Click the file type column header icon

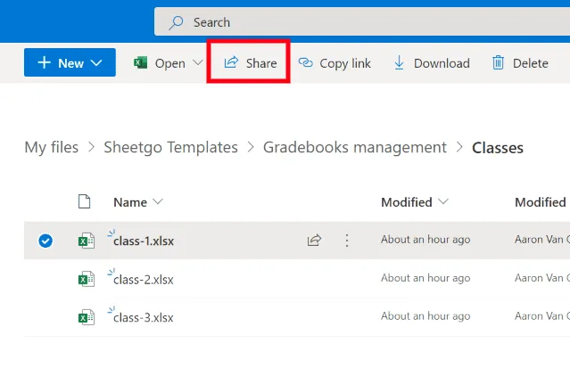pyautogui.click(x=85, y=202)
